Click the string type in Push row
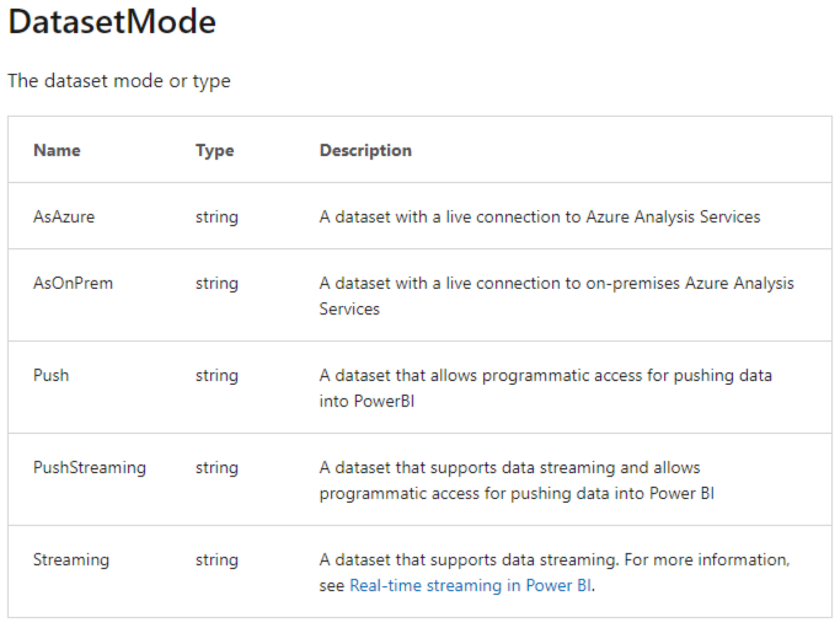840x626 pixels. pyautogui.click(x=217, y=376)
